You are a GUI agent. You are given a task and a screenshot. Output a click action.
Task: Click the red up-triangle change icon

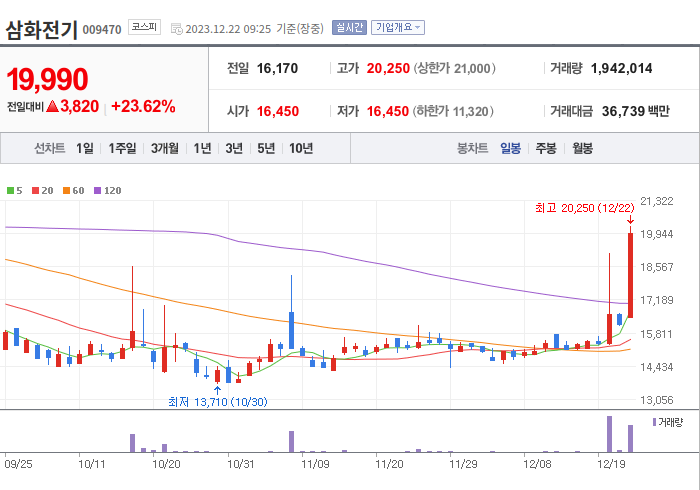pos(52,106)
